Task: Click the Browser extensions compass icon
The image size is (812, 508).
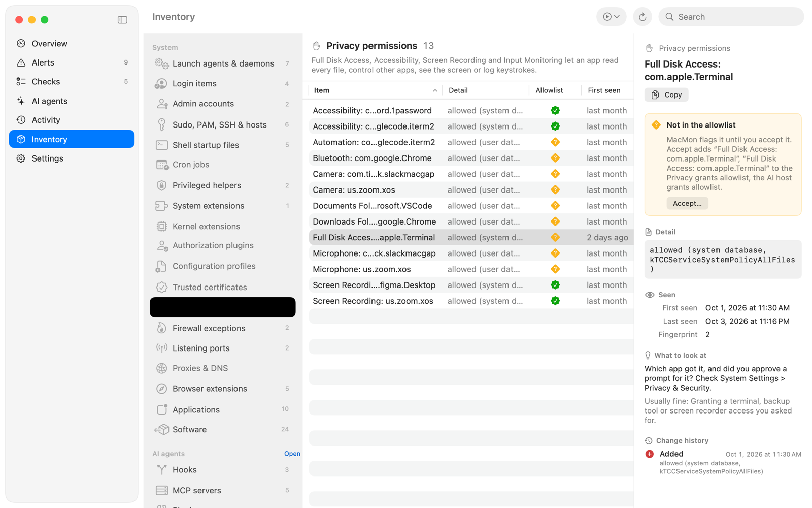Action: point(162,389)
